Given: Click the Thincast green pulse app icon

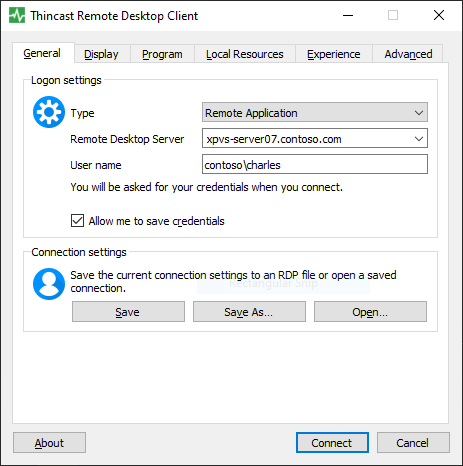Looking at the screenshot, I should pyautogui.click(x=17, y=15).
